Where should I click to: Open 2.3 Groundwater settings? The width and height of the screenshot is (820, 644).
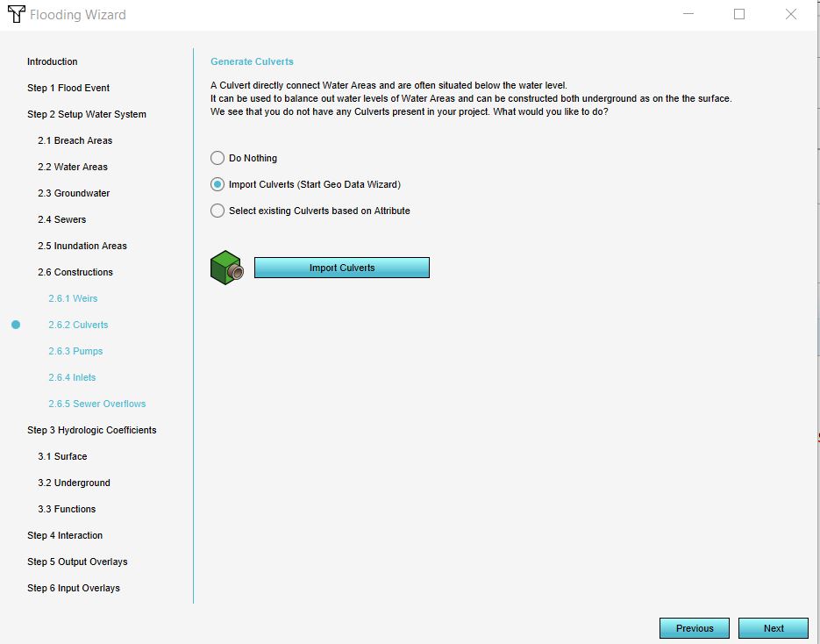point(74,193)
